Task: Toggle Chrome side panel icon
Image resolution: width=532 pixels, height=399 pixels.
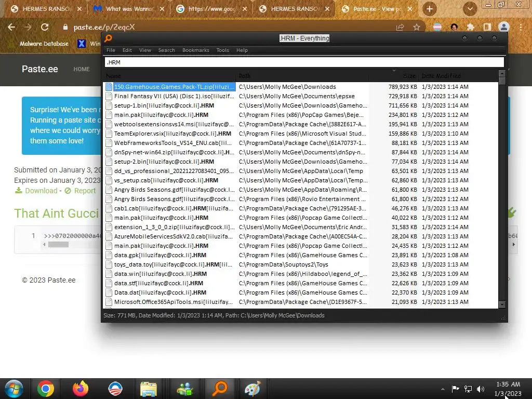Action: click(487, 27)
